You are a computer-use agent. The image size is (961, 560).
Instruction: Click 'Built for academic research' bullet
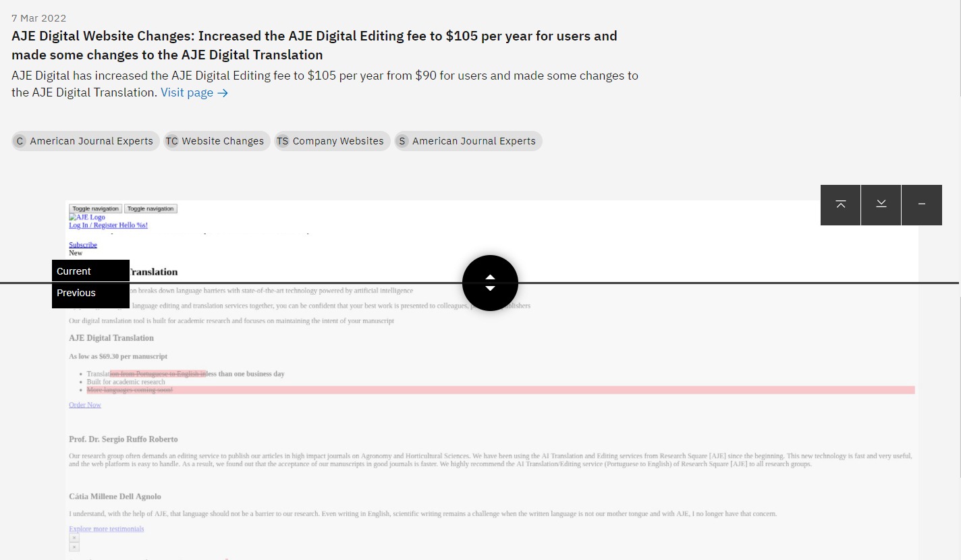126,382
